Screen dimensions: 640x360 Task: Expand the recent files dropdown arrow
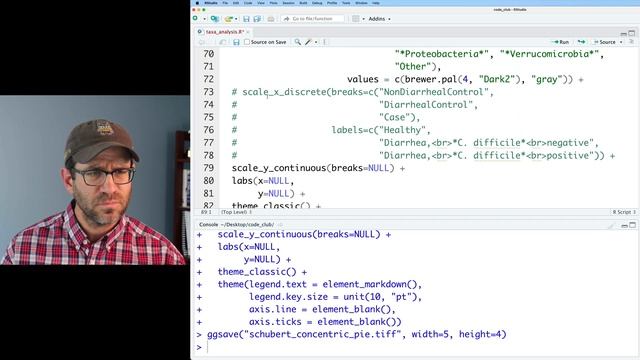click(236, 19)
